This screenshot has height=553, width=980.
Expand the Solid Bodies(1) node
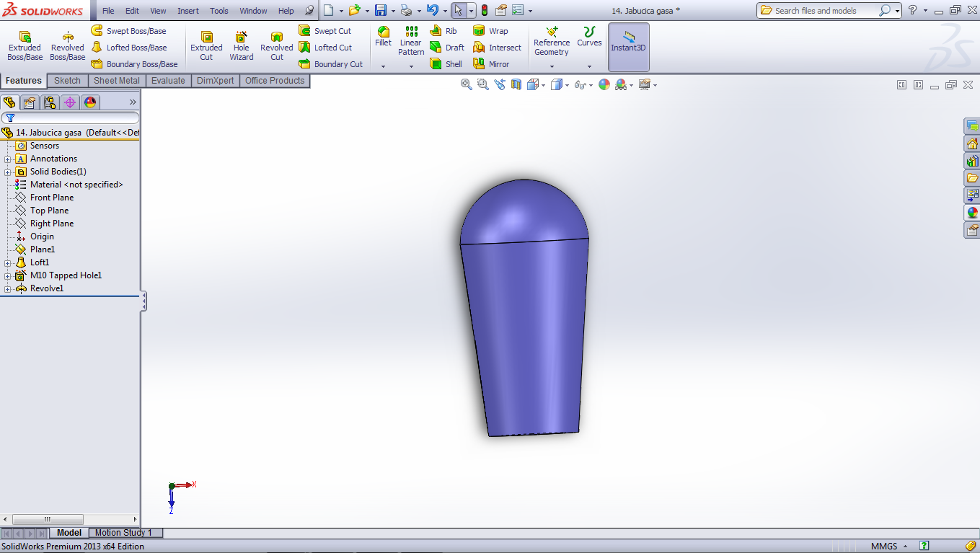[7, 172]
